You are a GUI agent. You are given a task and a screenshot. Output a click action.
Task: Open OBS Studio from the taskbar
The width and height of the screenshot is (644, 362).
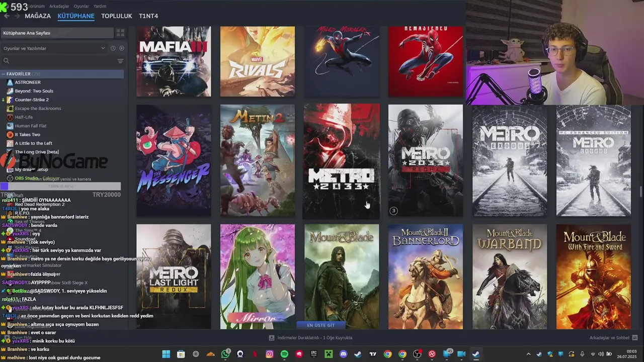[x=417, y=354]
